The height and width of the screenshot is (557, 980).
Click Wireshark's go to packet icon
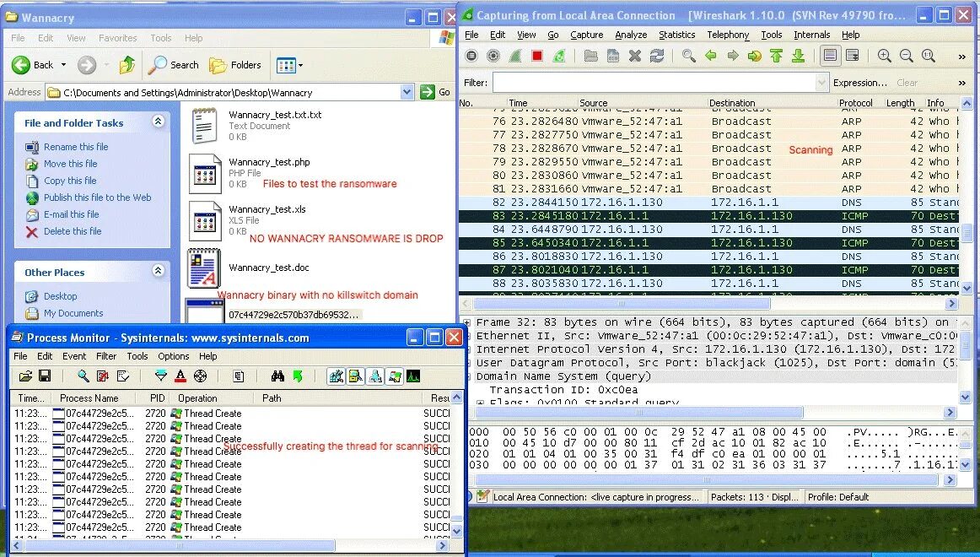coord(754,57)
